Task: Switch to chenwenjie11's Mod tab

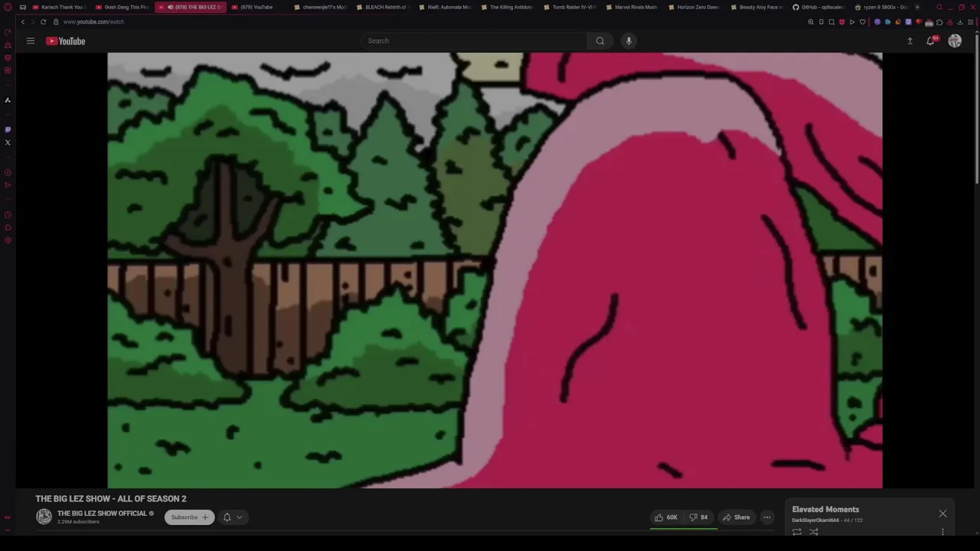Action: point(320,7)
